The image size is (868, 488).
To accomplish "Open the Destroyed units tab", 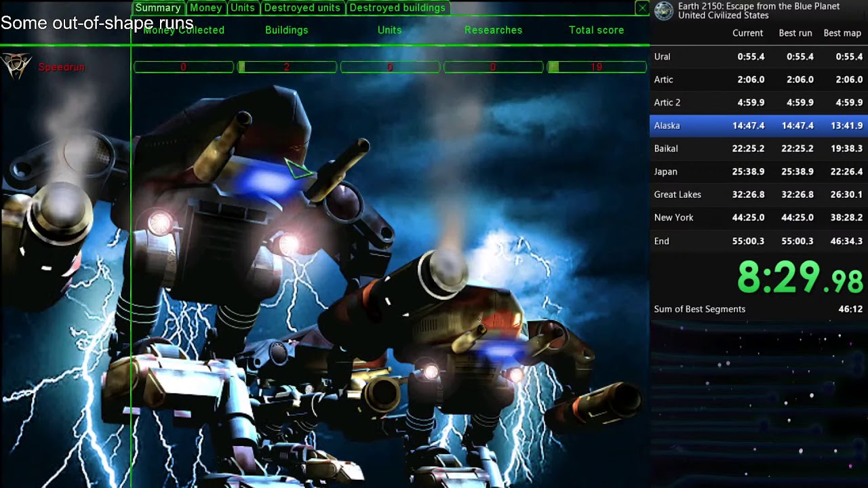I will pyautogui.click(x=302, y=8).
